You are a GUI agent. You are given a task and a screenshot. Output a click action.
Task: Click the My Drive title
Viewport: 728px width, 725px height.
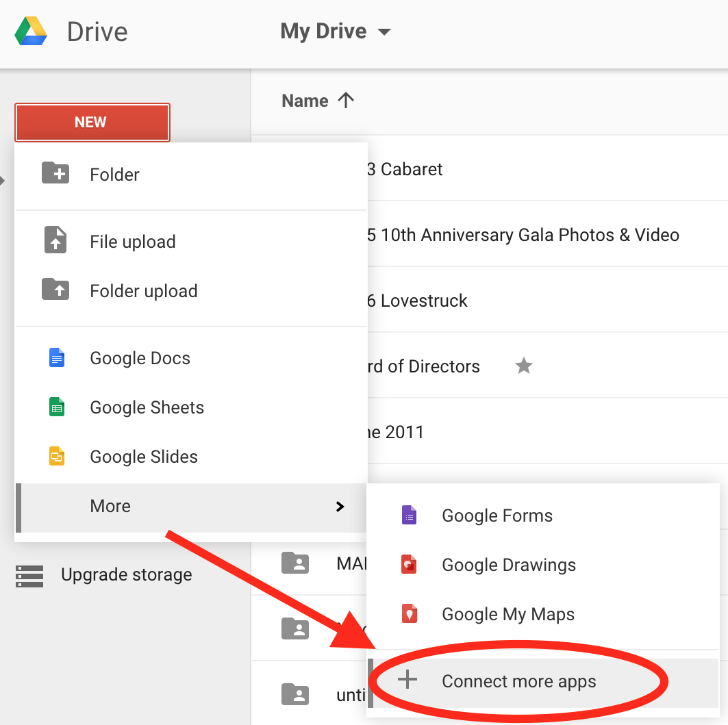tap(324, 31)
